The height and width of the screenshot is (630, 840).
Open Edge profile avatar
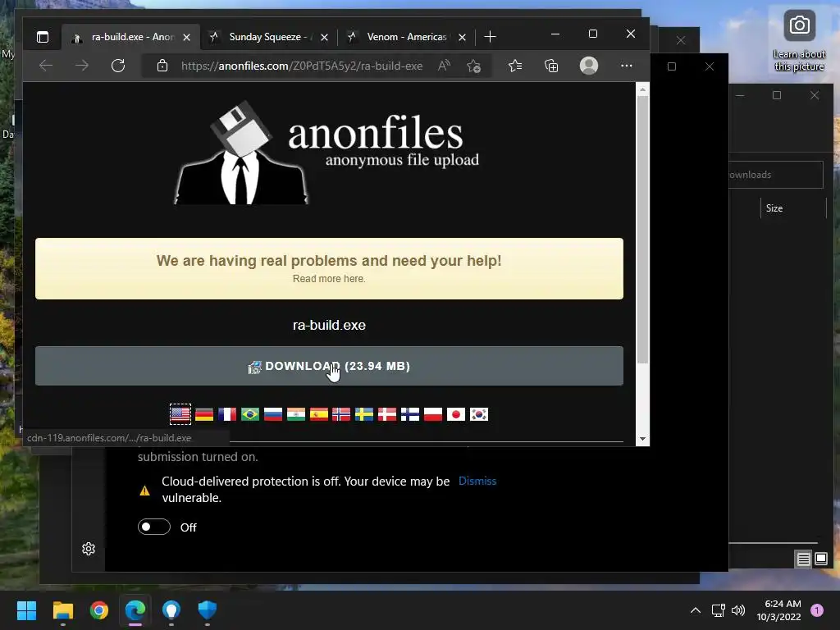(x=589, y=66)
